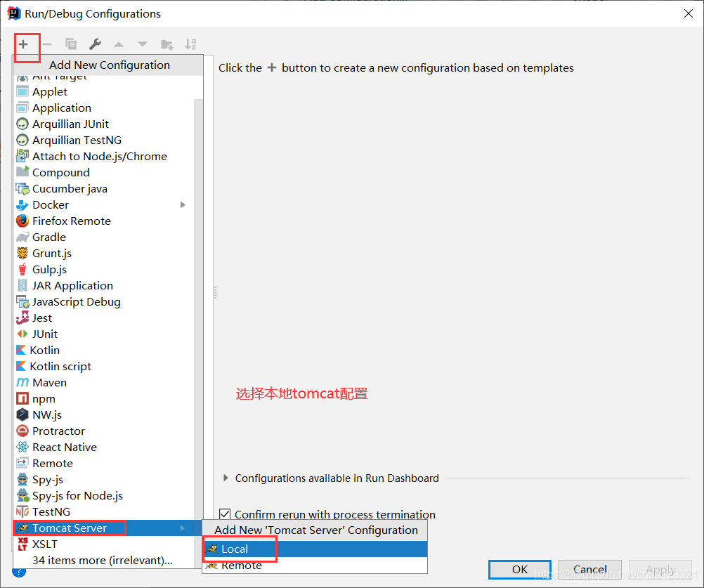The width and height of the screenshot is (704, 588).
Task: Click the Docker whale icon
Action: tap(22, 205)
